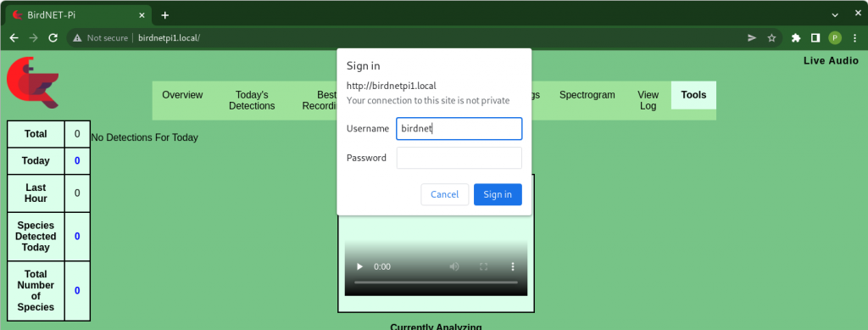Open the Overview menu item
The width and height of the screenshot is (868, 330).
[x=183, y=95]
